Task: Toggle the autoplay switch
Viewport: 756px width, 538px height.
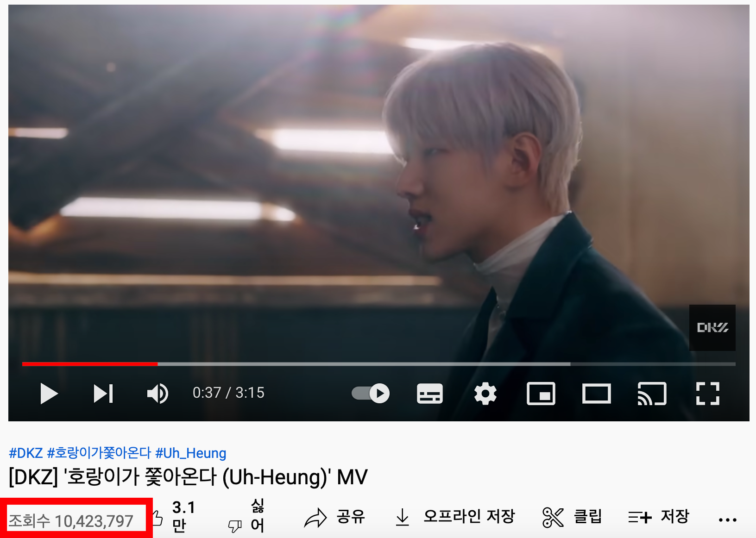Action: (371, 394)
